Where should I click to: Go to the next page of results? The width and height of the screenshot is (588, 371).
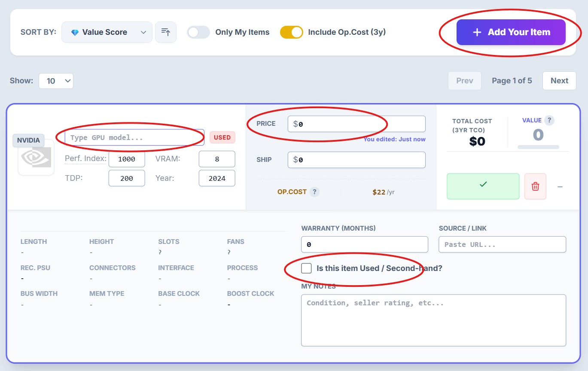[x=559, y=81]
